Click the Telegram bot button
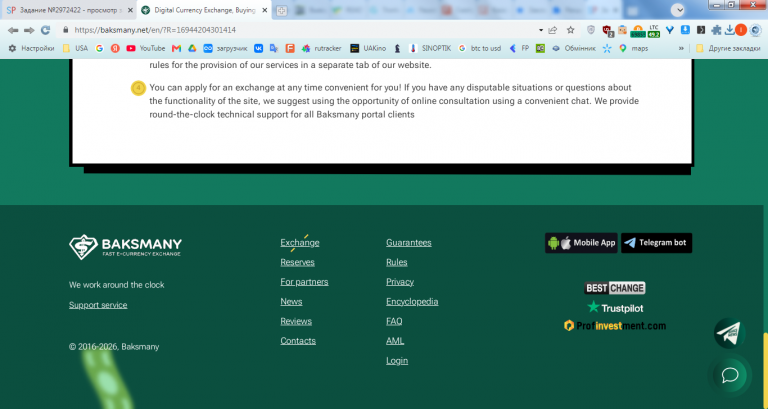 656,243
